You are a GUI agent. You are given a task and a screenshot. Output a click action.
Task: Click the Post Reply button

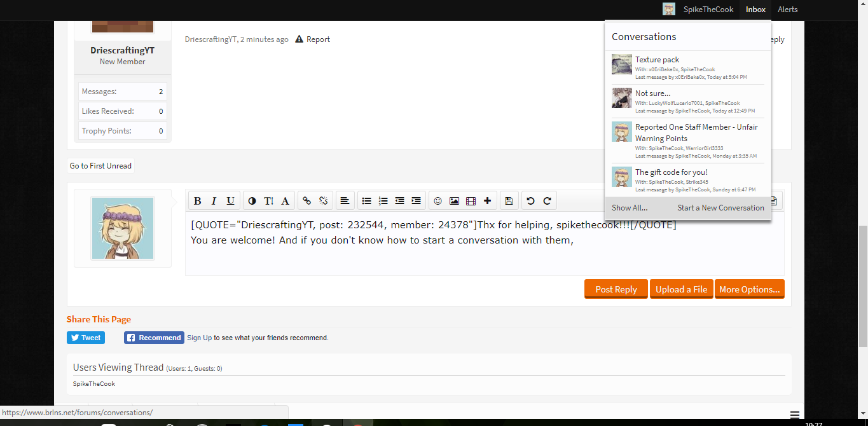coord(616,289)
